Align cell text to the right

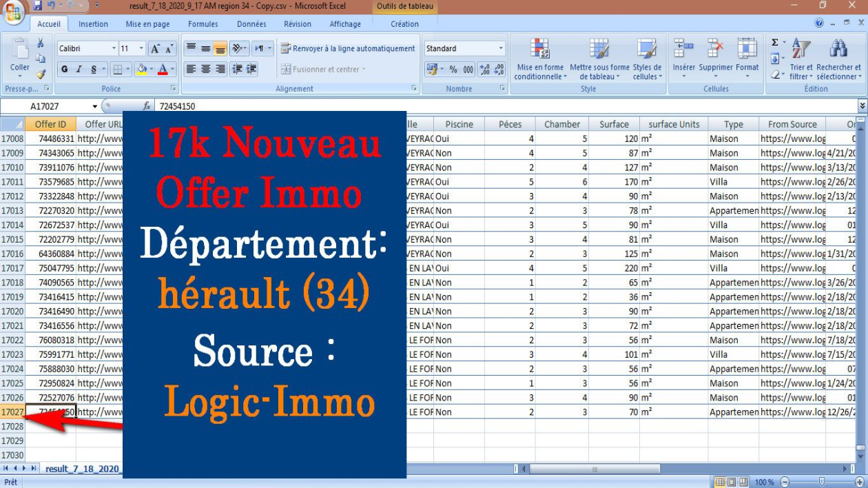(x=220, y=69)
